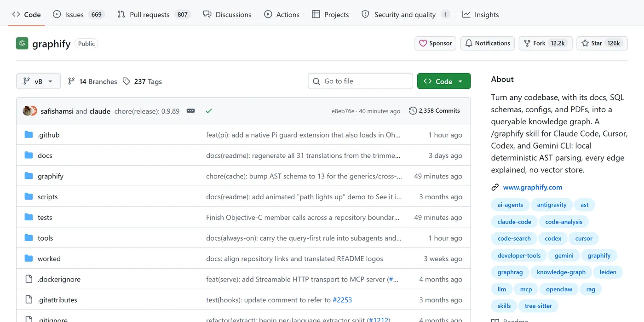
Task: Open the v8 branch selector dropdown
Action: click(x=38, y=81)
